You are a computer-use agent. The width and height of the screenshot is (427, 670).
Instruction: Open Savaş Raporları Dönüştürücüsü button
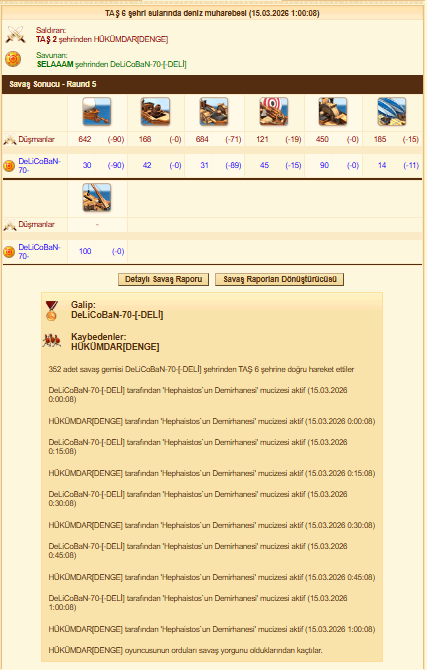[x=280, y=279]
